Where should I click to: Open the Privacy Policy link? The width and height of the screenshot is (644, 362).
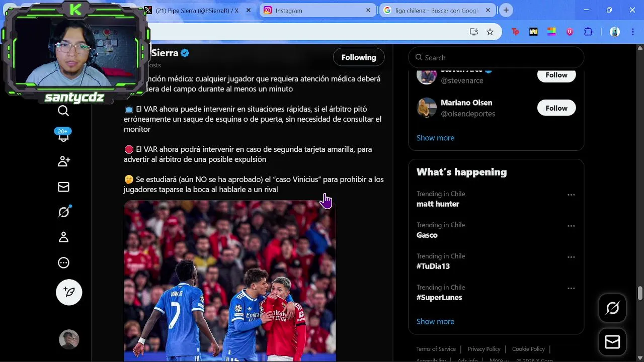pos(484,349)
